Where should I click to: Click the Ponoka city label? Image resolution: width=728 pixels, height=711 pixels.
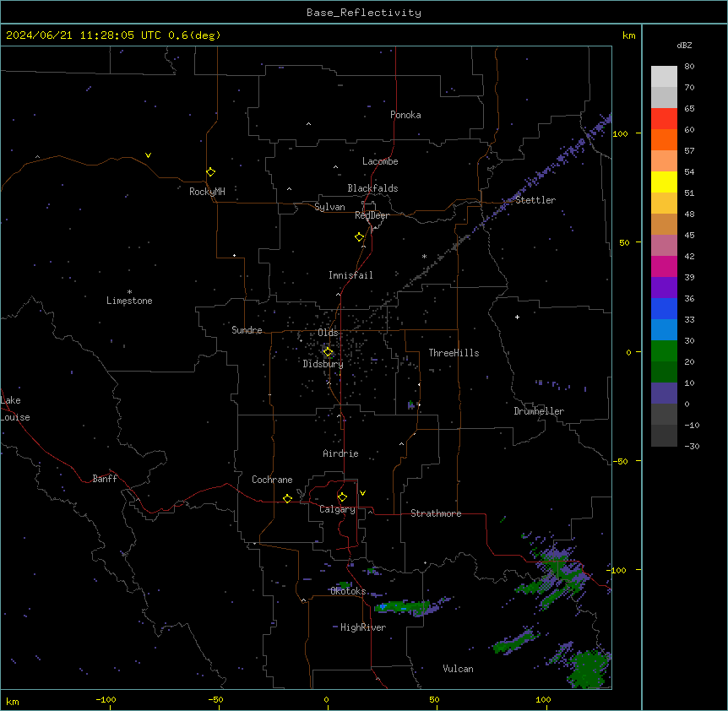(x=405, y=115)
